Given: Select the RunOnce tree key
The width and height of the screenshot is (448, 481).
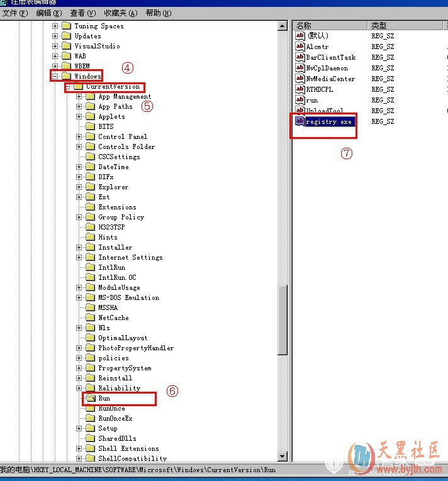Looking at the screenshot, I should [x=111, y=408].
